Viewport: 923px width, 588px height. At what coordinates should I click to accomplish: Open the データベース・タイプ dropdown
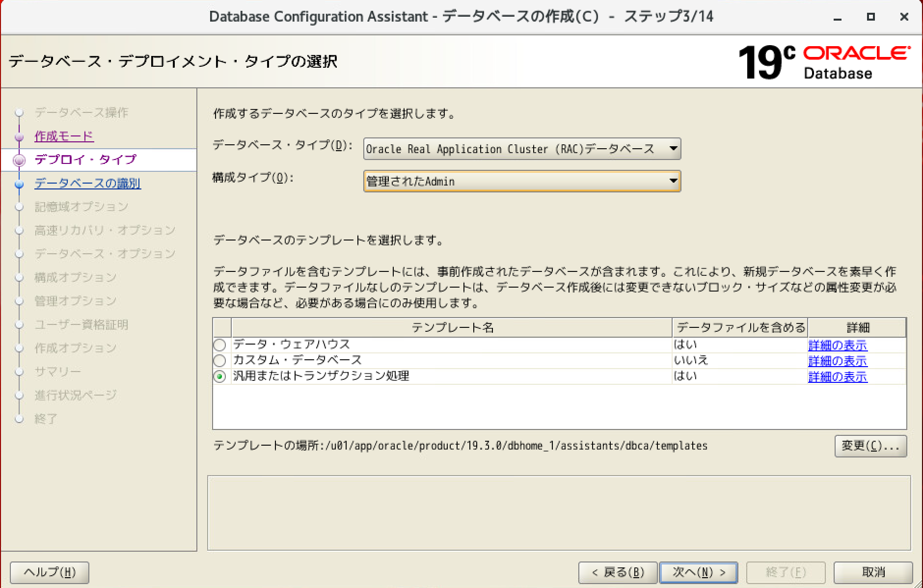522,149
